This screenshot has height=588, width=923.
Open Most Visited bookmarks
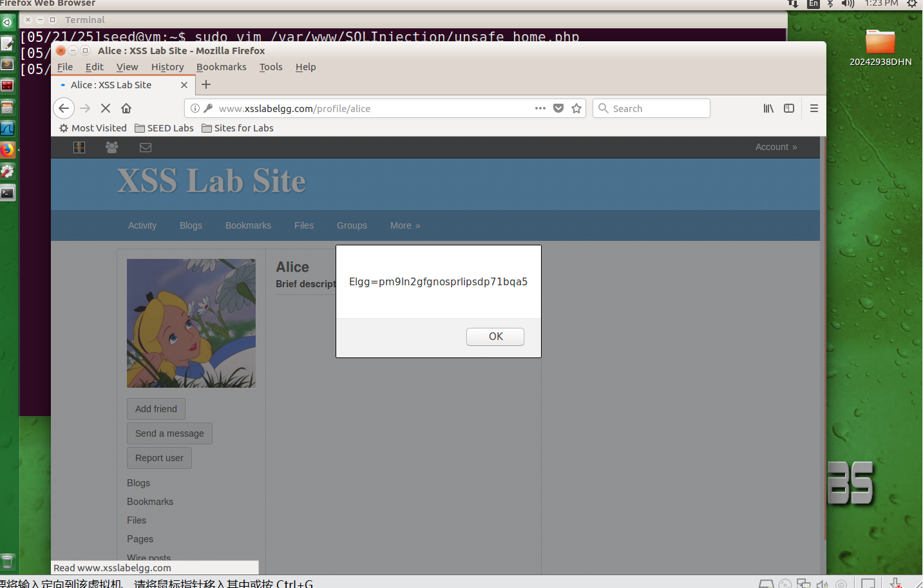(93, 128)
